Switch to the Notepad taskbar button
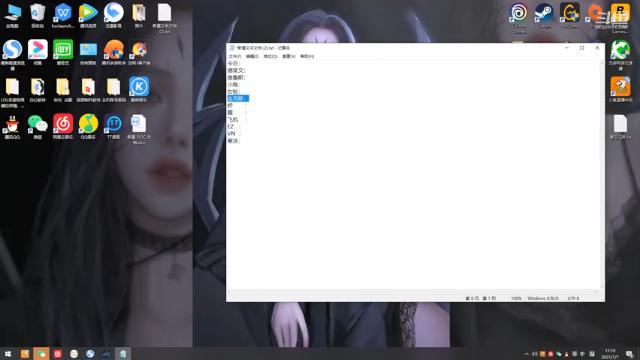The height and width of the screenshot is (360, 640). pyautogui.click(x=122, y=354)
